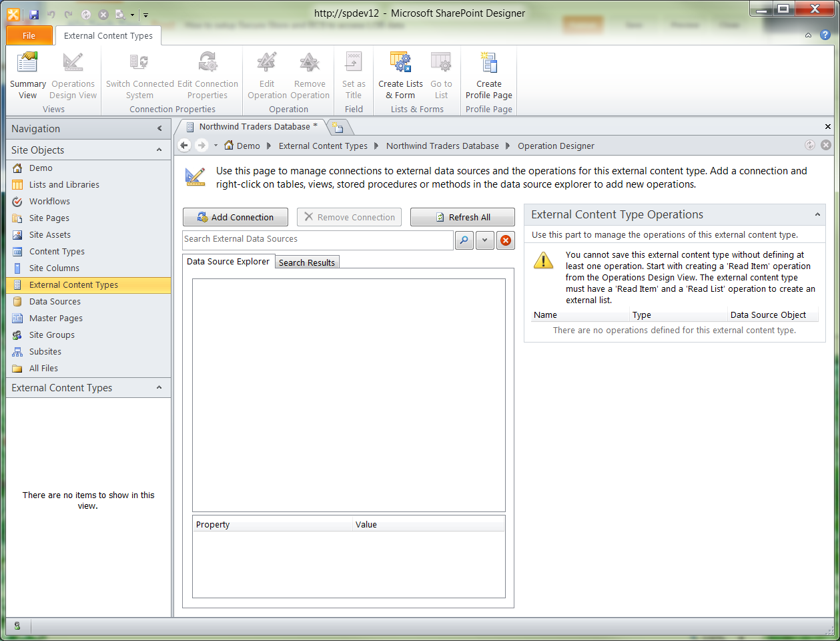The height and width of the screenshot is (641, 840).
Task: Open navigation history dropdown arrow
Action: click(x=216, y=145)
